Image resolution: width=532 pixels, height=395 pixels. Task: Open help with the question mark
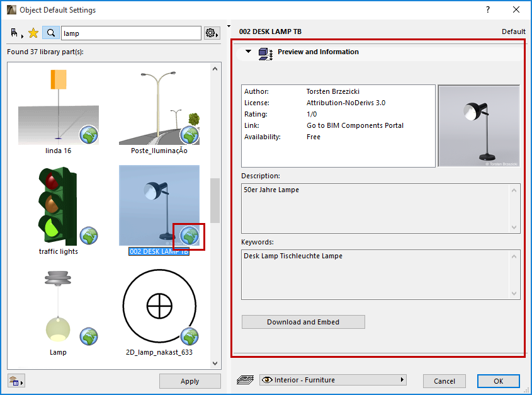[x=488, y=9]
